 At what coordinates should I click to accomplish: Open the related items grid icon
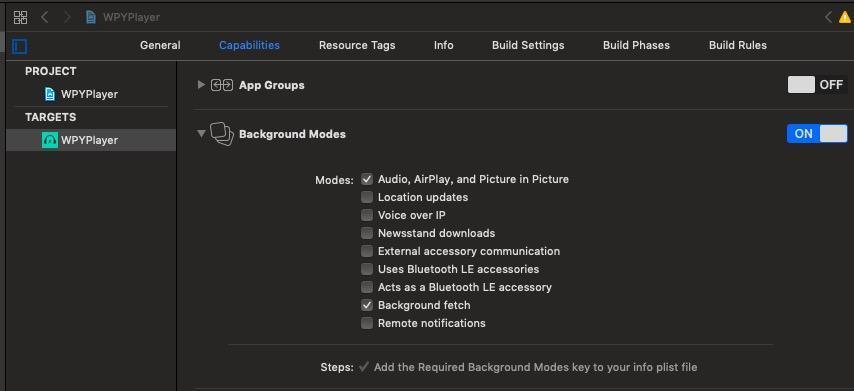pos(20,17)
